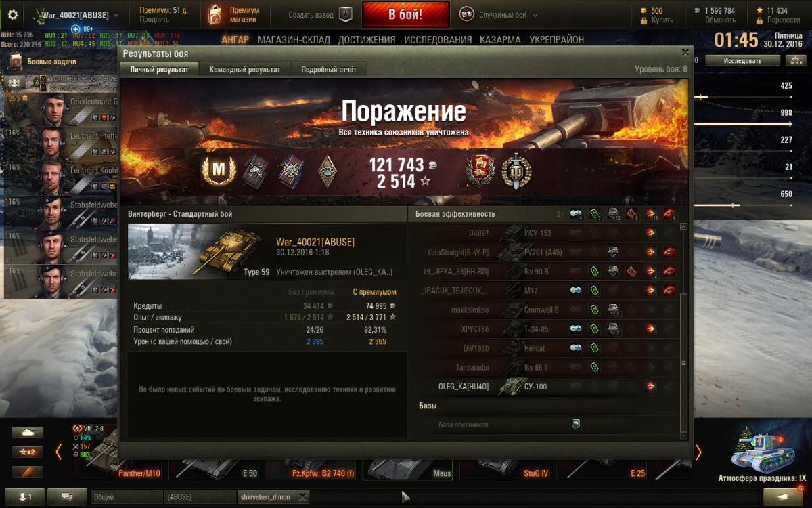The height and width of the screenshot is (508, 812).
Task: Switch to the Командный результат tab
Action: (245, 69)
